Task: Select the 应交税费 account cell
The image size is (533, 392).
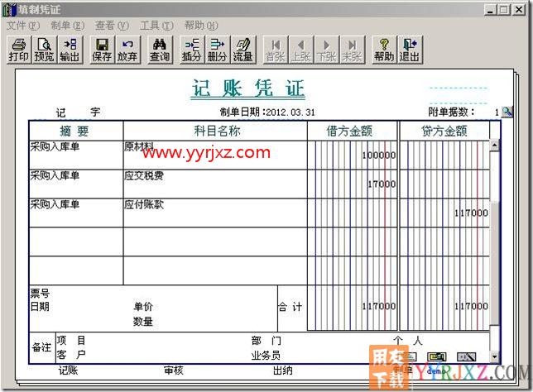Action: 215,184
